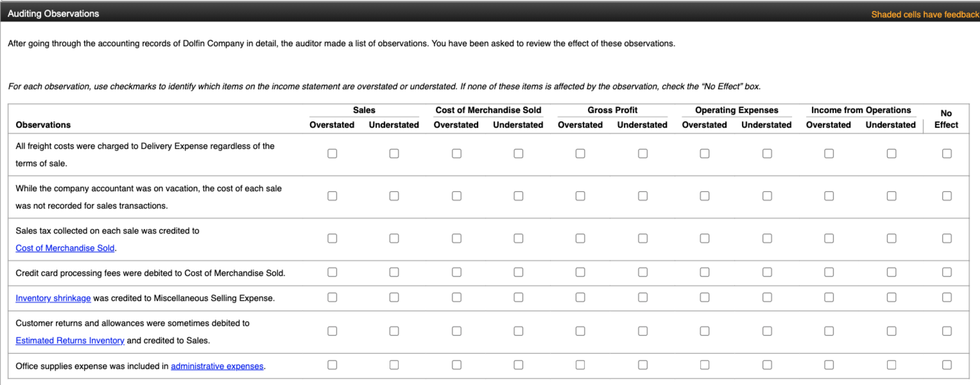Check Cost of Merchandise Sold Overstated for credit card fees
The width and height of the screenshot is (980, 385).
point(456,271)
